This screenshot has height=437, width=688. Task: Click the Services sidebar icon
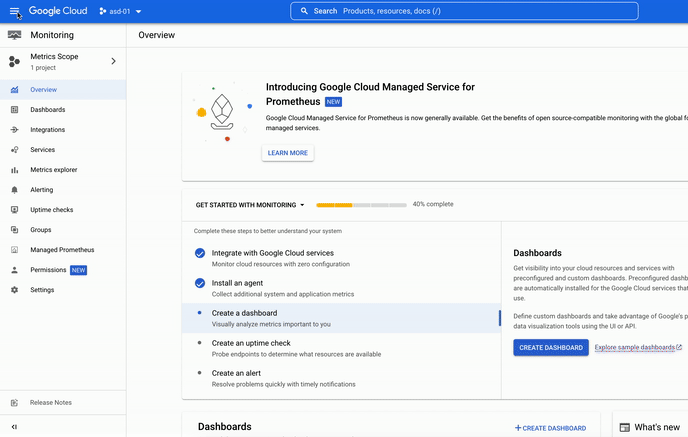coord(14,150)
